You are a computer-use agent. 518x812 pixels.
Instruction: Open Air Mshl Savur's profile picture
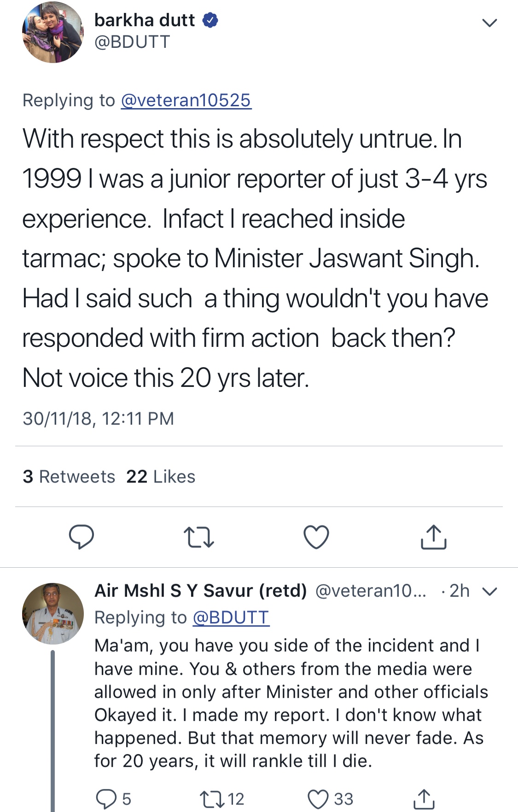pyautogui.click(x=52, y=613)
